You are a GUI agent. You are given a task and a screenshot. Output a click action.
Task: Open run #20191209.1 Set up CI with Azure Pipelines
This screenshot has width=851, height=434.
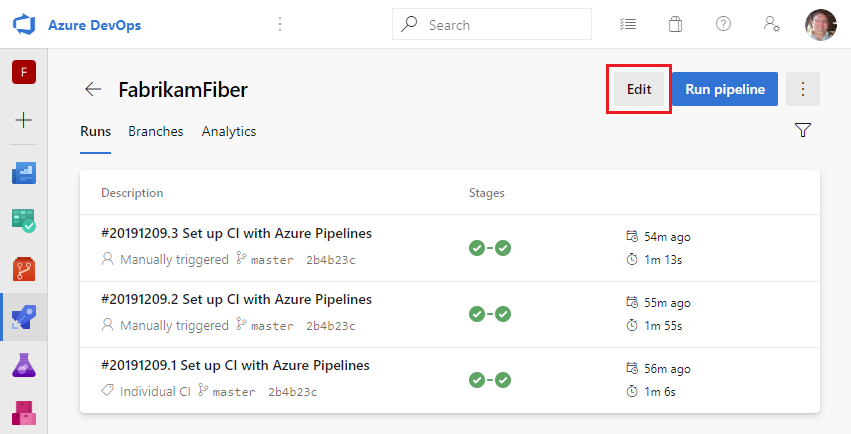236,366
